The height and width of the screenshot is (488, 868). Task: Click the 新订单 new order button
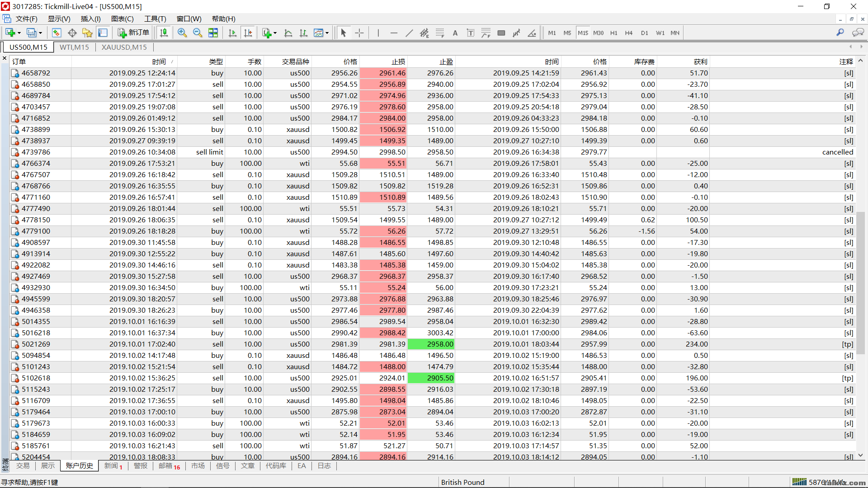(x=133, y=33)
